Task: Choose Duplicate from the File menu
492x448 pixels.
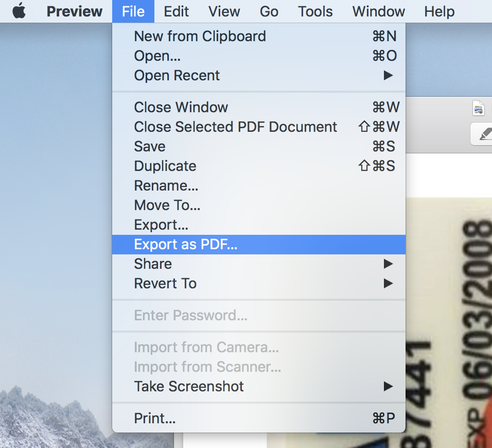Action: click(x=259, y=166)
